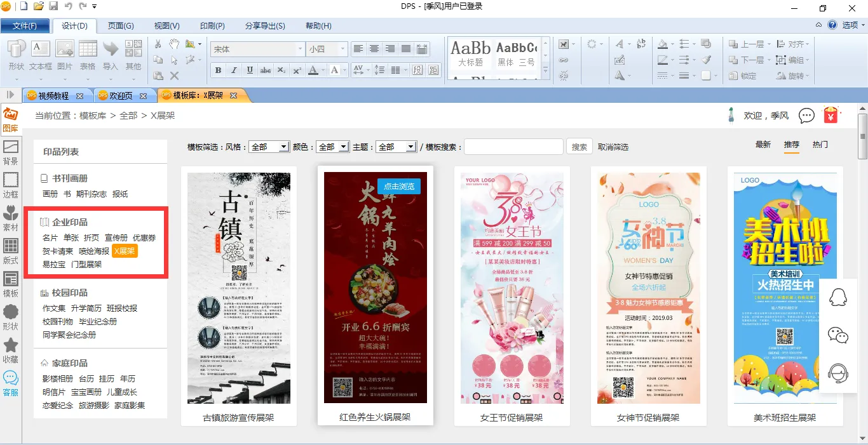
Task: Click the scissors cut icon
Action: coord(158,44)
